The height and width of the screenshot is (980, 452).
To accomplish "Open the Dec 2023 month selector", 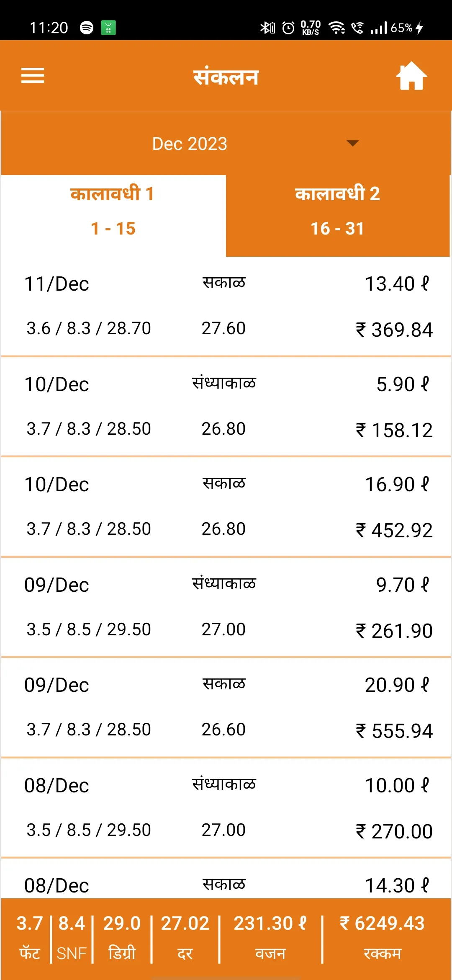I will pos(226,144).
